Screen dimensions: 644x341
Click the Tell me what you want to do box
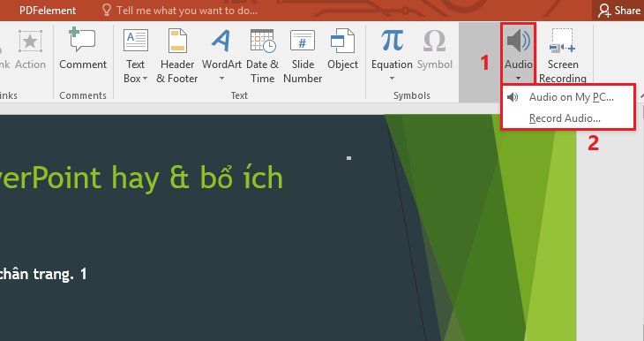(187, 11)
